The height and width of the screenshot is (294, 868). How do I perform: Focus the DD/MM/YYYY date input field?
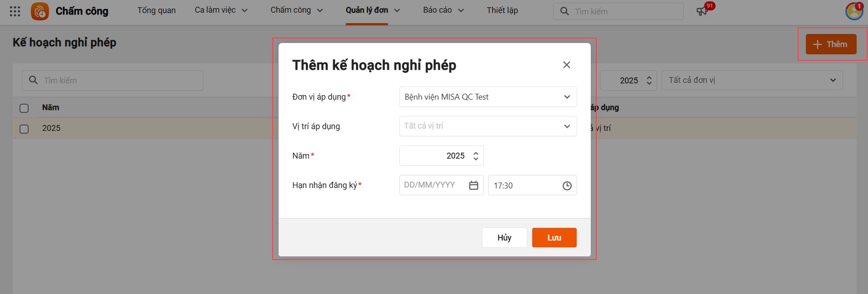point(431,185)
